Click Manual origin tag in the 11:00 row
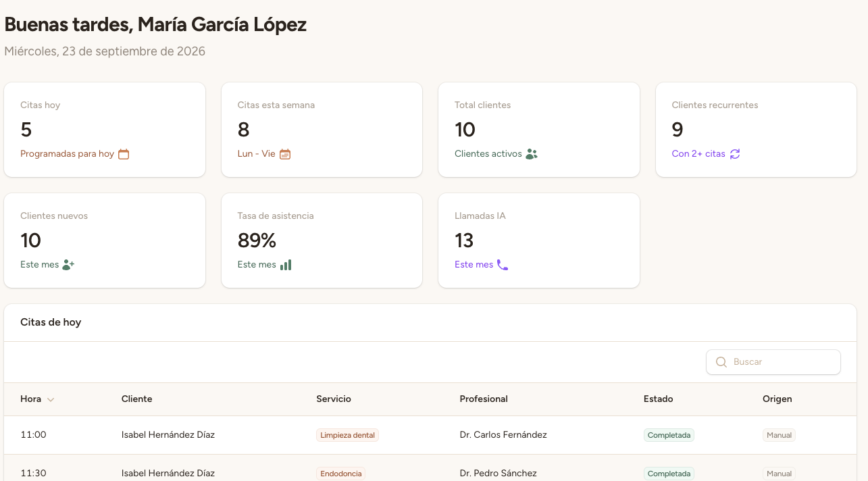Screen dimensions: 868x481 pos(779,435)
